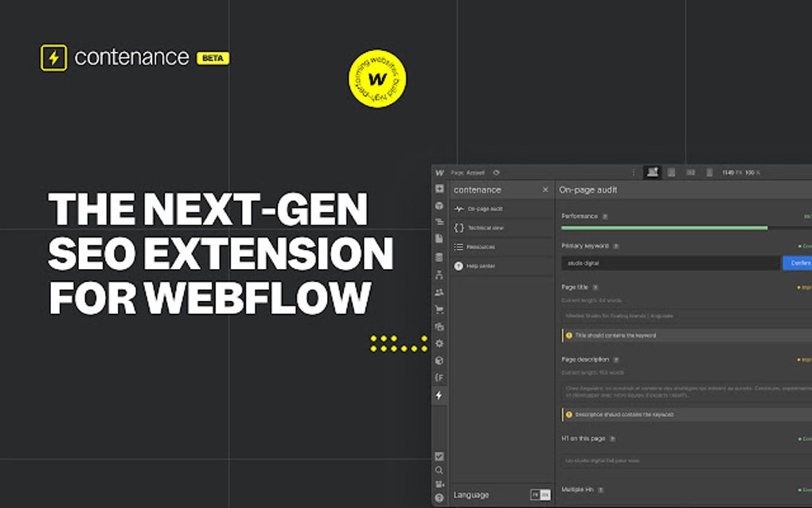Image resolution: width=812 pixels, height=508 pixels.
Task: Click the BETA badge next to contenance
Action: tap(213, 58)
